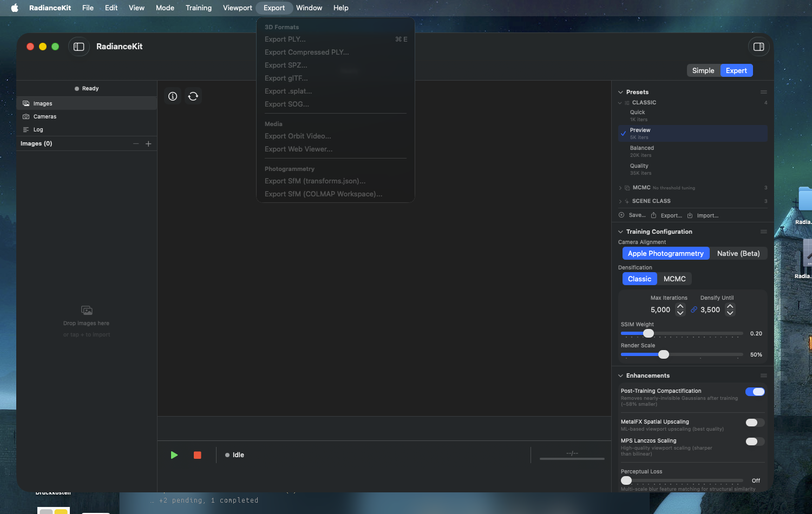
Task: Select the Quick preset
Action: (693, 116)
